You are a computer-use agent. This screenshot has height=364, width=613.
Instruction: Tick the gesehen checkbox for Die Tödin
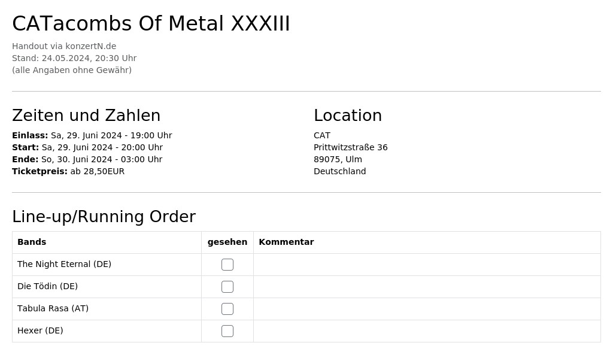(x=227, y=287)
